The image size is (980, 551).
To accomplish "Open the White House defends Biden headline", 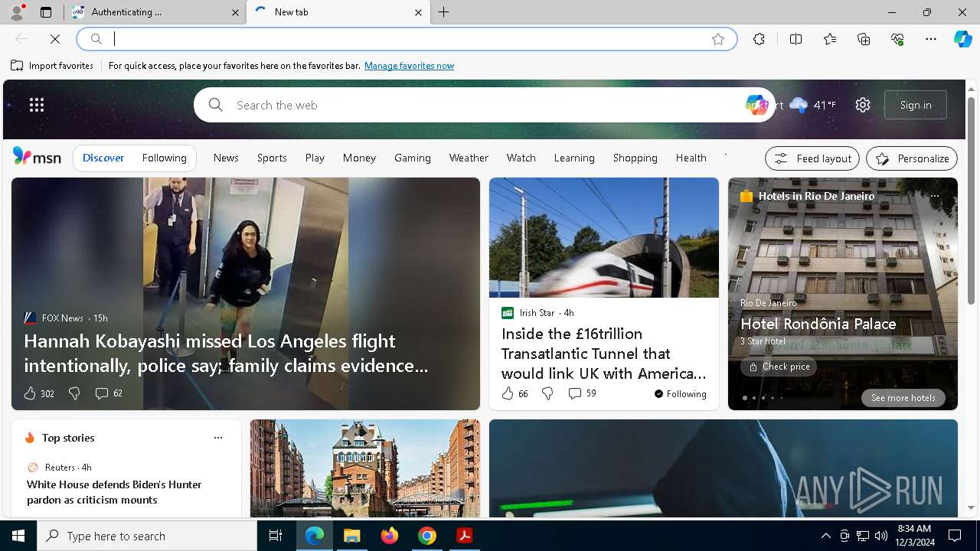I will pyautogui.click(x=114, y=492).
